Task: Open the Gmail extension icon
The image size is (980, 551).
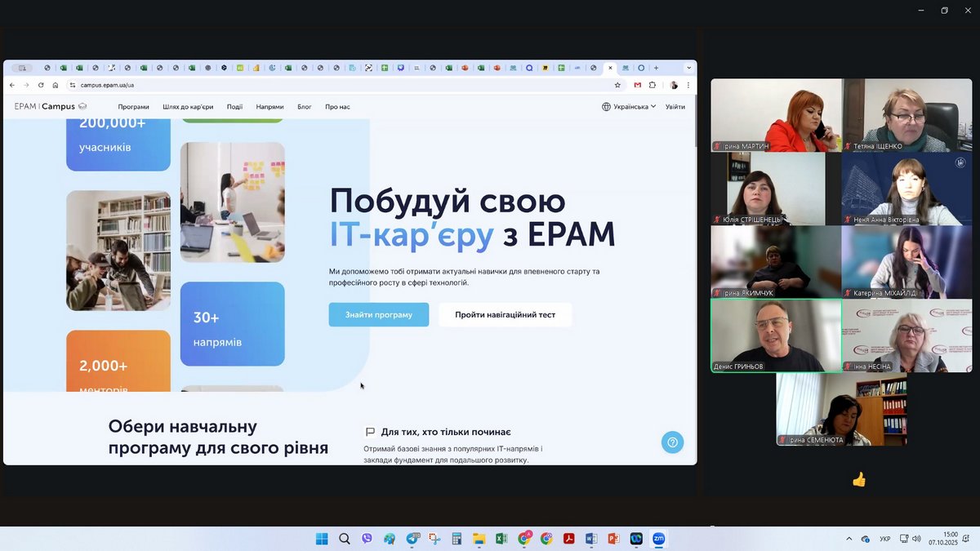Action: (638, 85)
